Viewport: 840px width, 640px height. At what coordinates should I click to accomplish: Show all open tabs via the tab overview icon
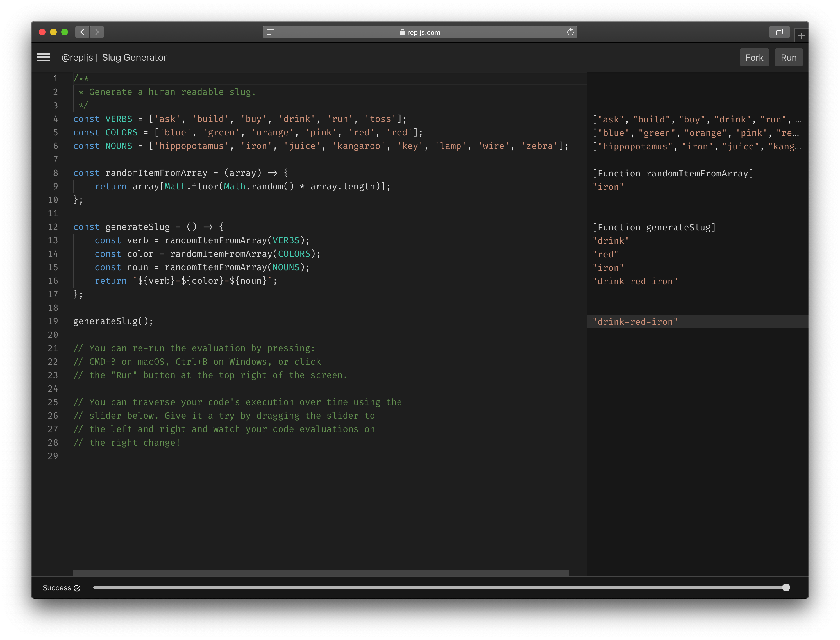coord(779,32)
